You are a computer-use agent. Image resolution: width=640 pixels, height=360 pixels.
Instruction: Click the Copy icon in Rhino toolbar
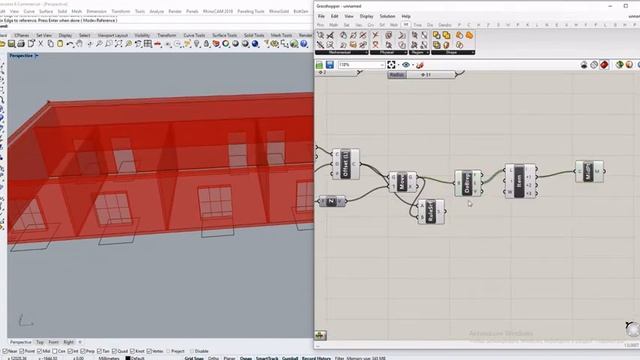pyautogui.click(x=51, y=44)
